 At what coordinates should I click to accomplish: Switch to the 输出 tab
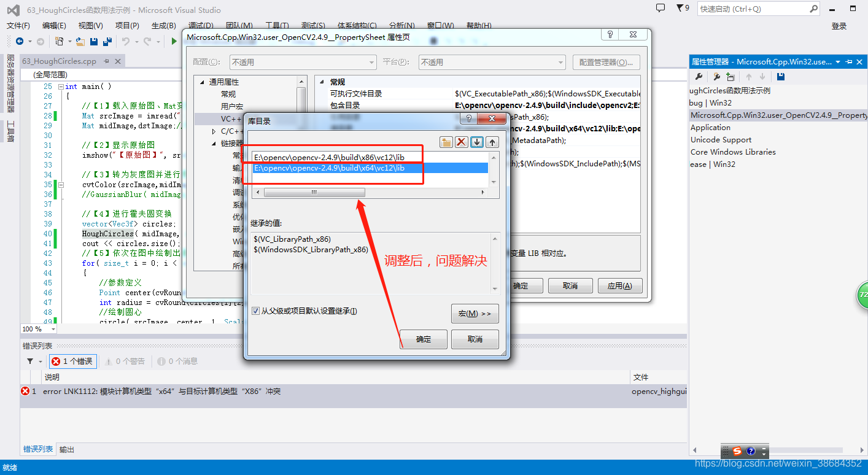coord(67,449)
